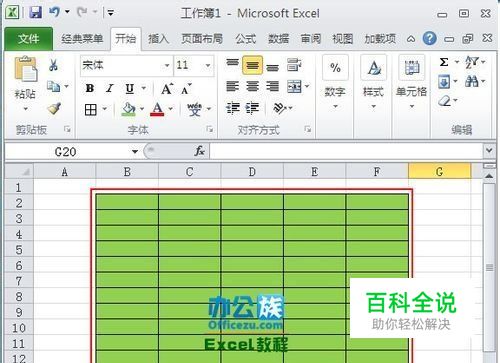The image size is (500, 363).
Task: Click the Undo arrow icon
Action: pos(54,12)
